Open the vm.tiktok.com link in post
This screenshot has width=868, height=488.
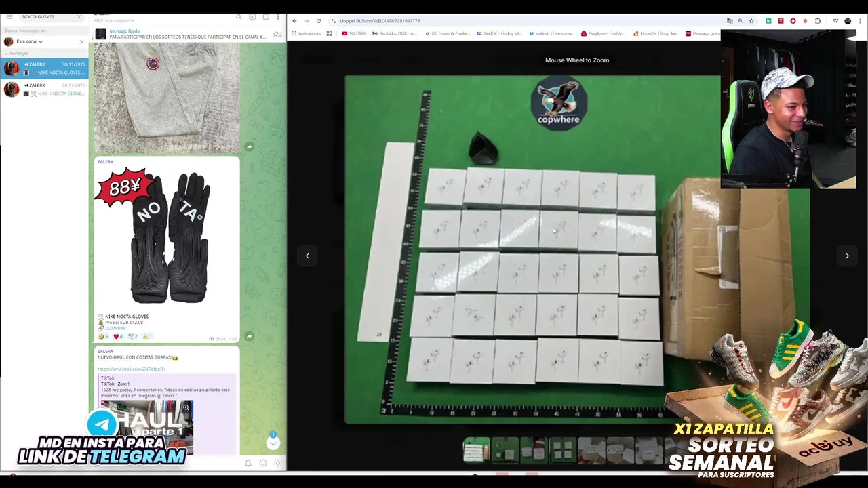click(131, 369)
